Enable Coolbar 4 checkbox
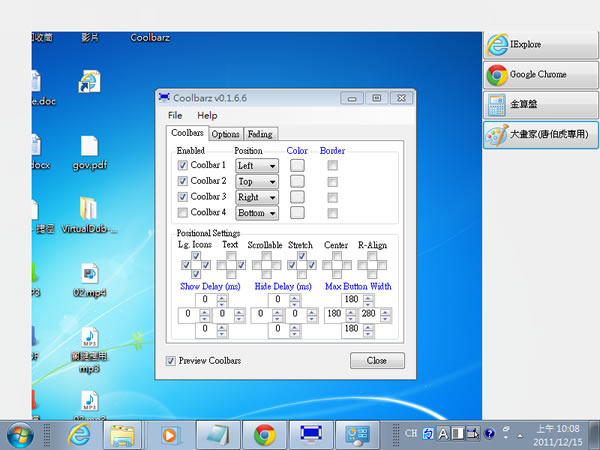Viewport: 600px width, 450px height. (183, 212)
